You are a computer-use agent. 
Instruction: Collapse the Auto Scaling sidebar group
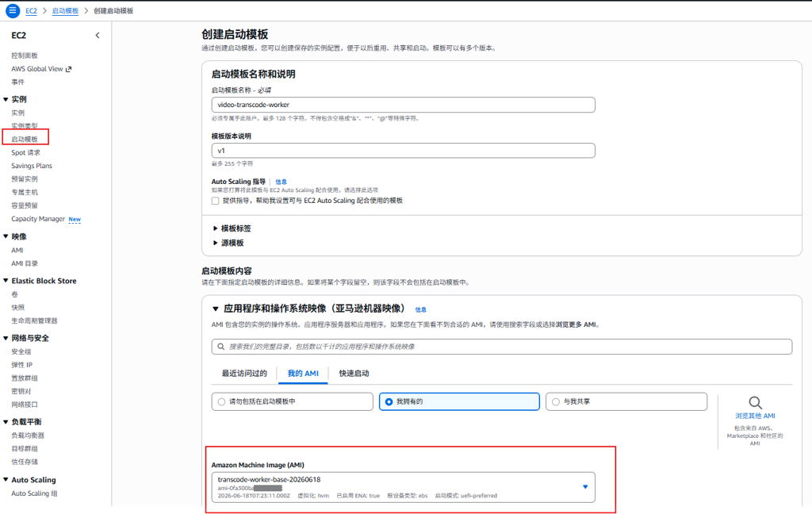(x=6, y=480)
